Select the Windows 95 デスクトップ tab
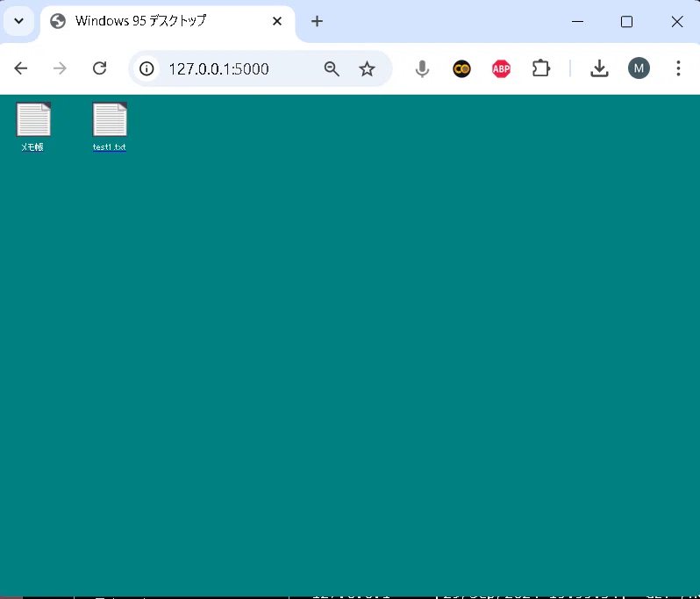The image size is (700, 599). (168, 21)
